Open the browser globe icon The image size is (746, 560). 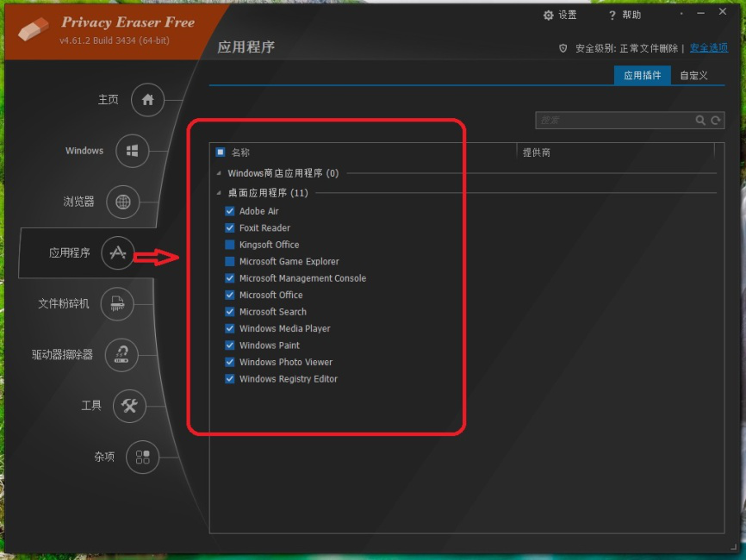[122, 202]
